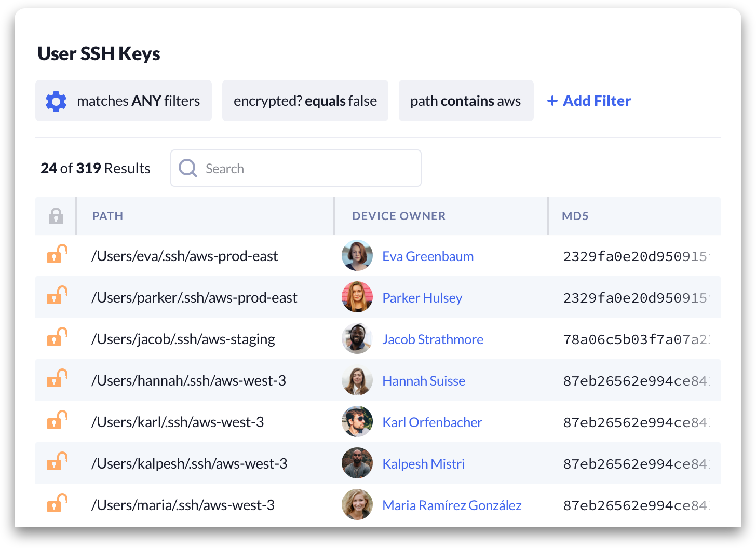Viewport: 756px width, 548px height.
Task: Click the magnifying glass search icon
Action: [x=187, y=168]
